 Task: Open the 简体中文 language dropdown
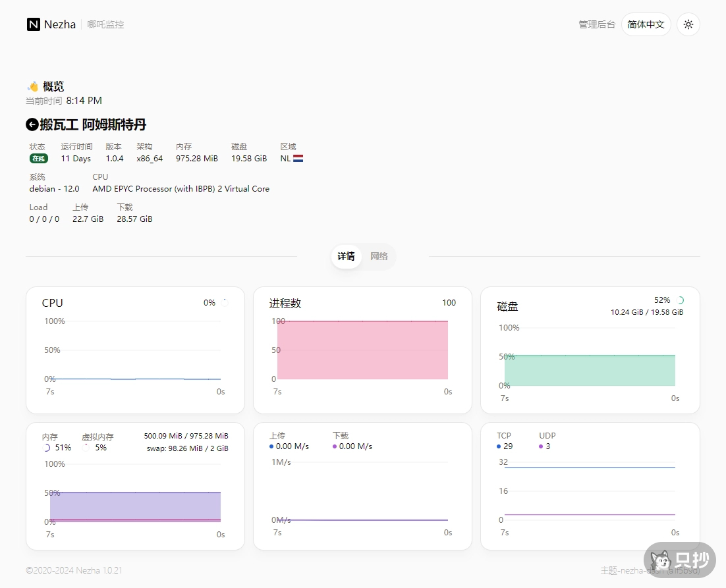pyautogui.click(x=646, y=24)
